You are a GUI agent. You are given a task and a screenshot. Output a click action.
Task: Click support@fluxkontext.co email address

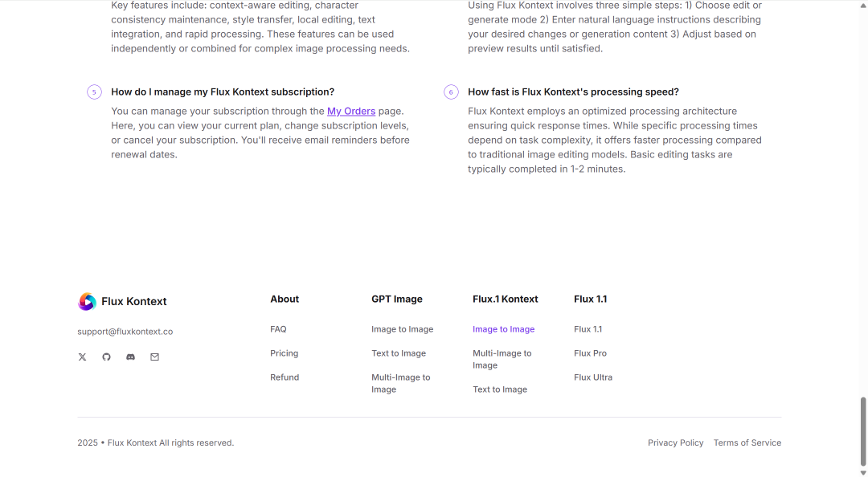pyautogui.click(x=125, y=332)
